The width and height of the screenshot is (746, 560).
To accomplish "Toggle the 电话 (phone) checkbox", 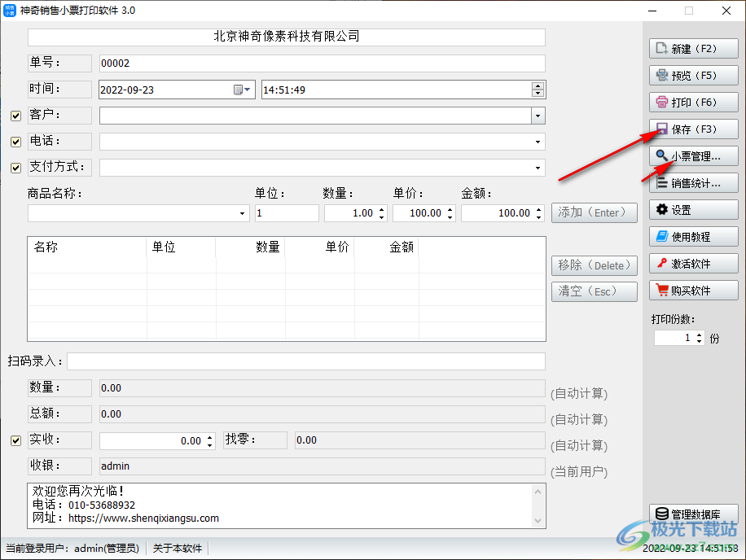I will pyautogui.click(x=15, y=142).
